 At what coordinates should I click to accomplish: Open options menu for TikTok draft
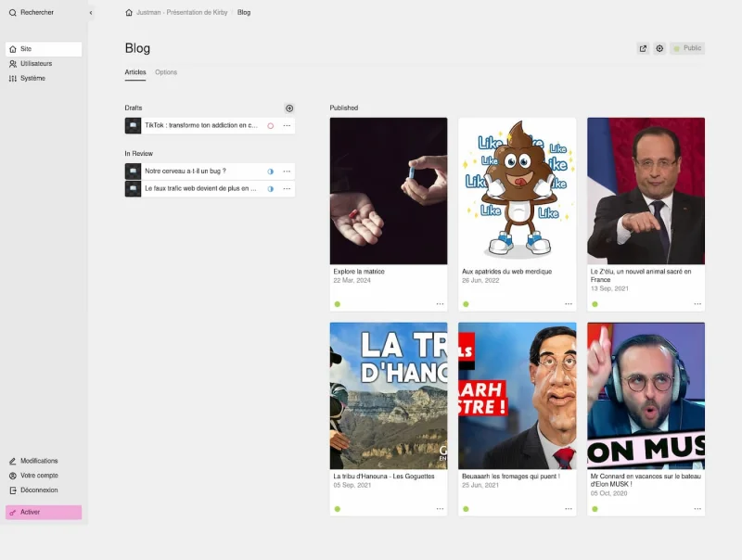tap(287, 126)
